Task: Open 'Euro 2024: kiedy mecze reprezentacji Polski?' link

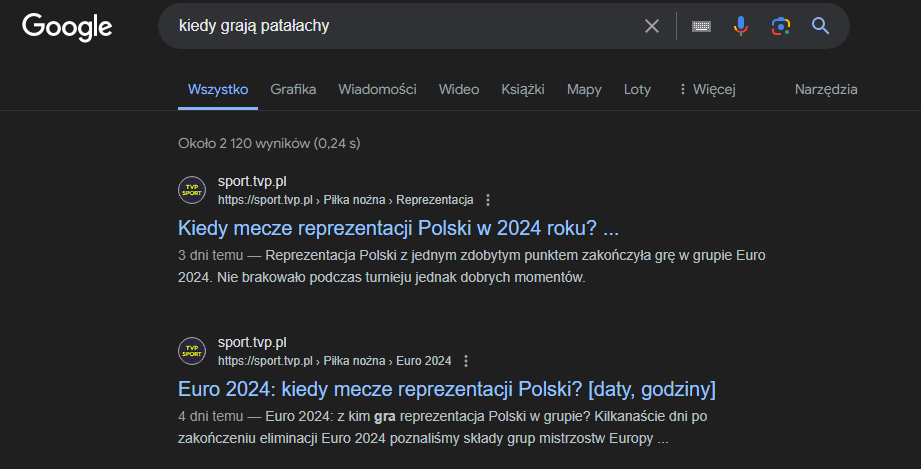Action: 447,389
